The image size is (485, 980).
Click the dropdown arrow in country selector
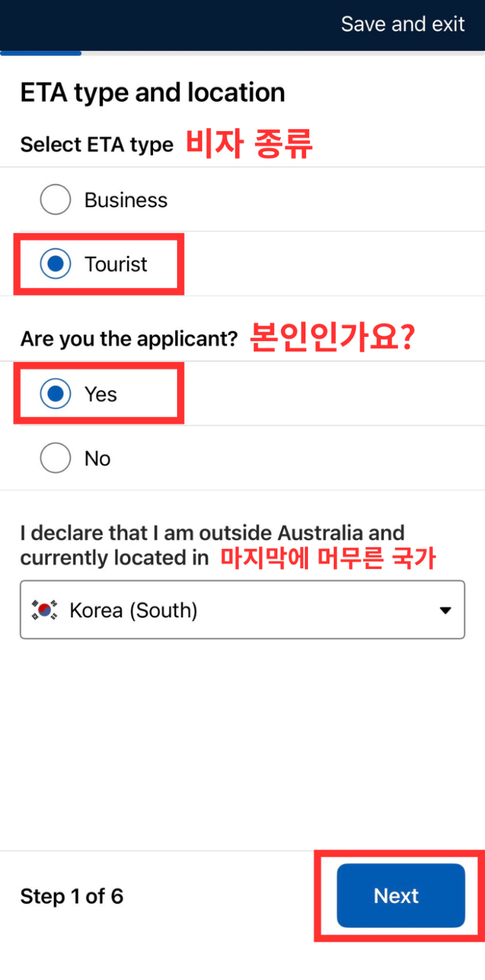tap(445, 610)
